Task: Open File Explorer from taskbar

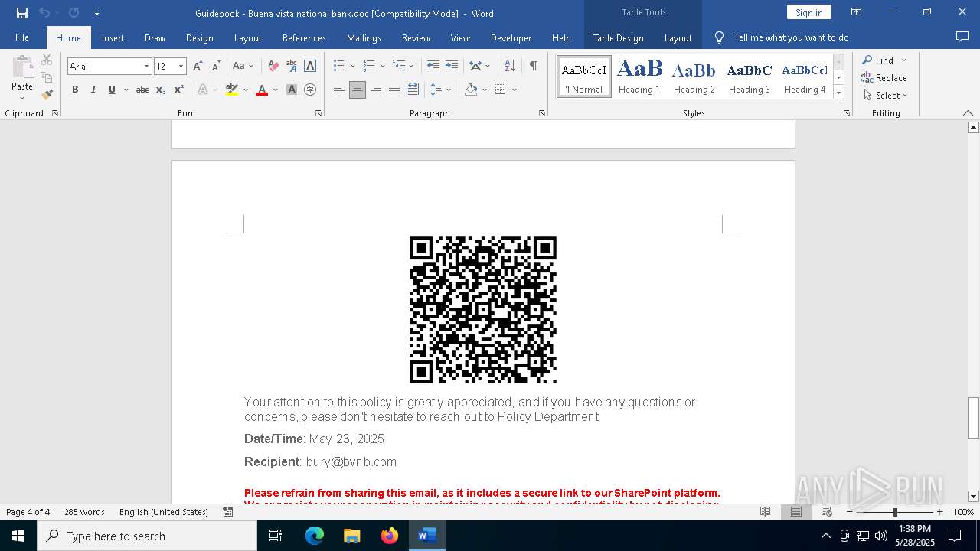Action: tap(352, 536)
